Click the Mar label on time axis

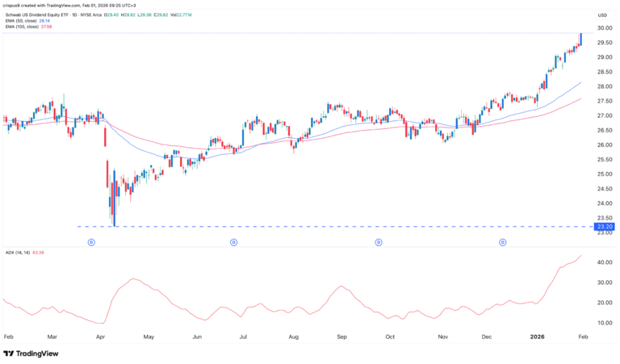[x=52, y=337]
